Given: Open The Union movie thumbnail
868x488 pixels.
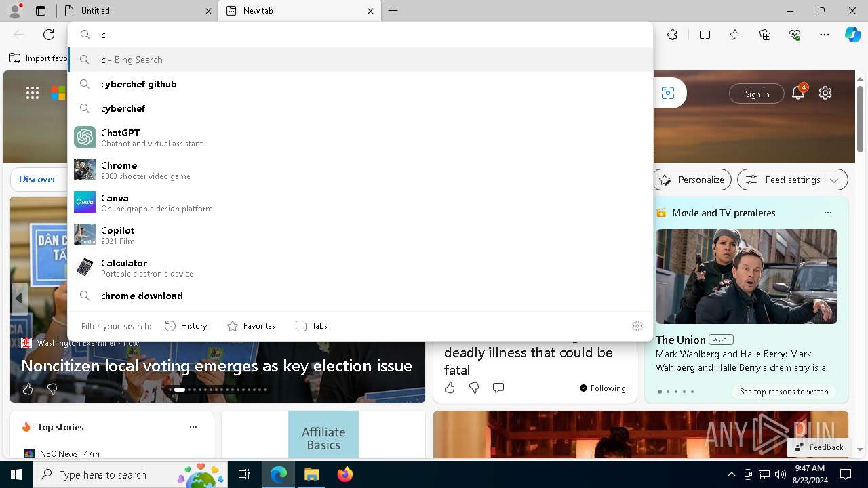Looking at the screenshot, I should point(747,277).
